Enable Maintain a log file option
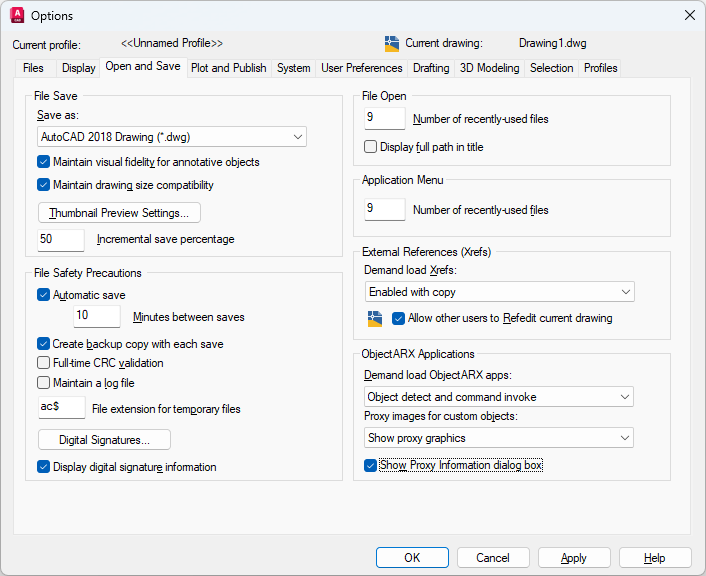The width and height of the screenshot is (706, 576). [x=44, y=382]
